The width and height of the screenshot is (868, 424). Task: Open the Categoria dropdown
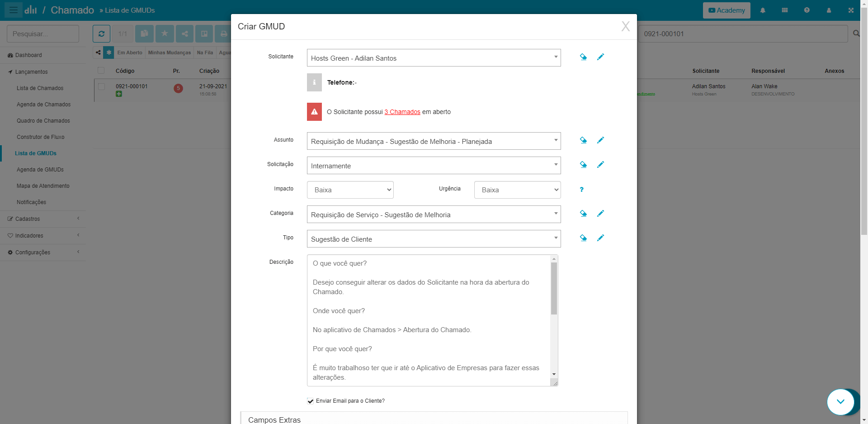(x=434, y=214)
